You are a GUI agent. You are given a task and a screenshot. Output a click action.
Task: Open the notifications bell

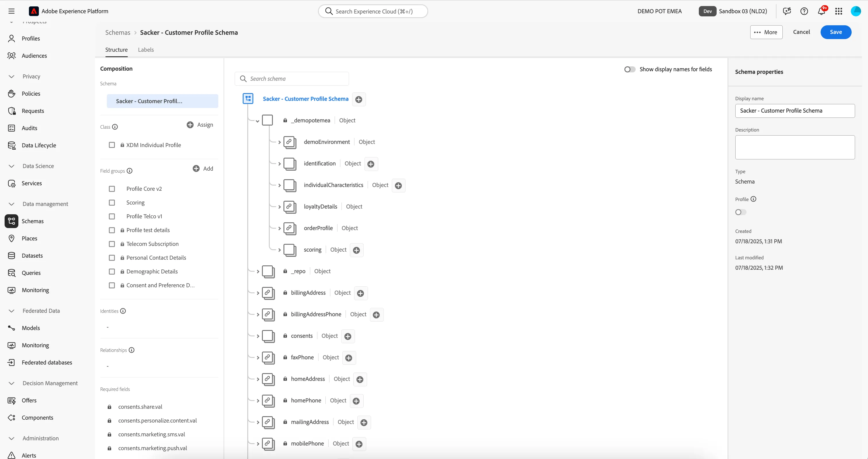click(x=821, y=11)
